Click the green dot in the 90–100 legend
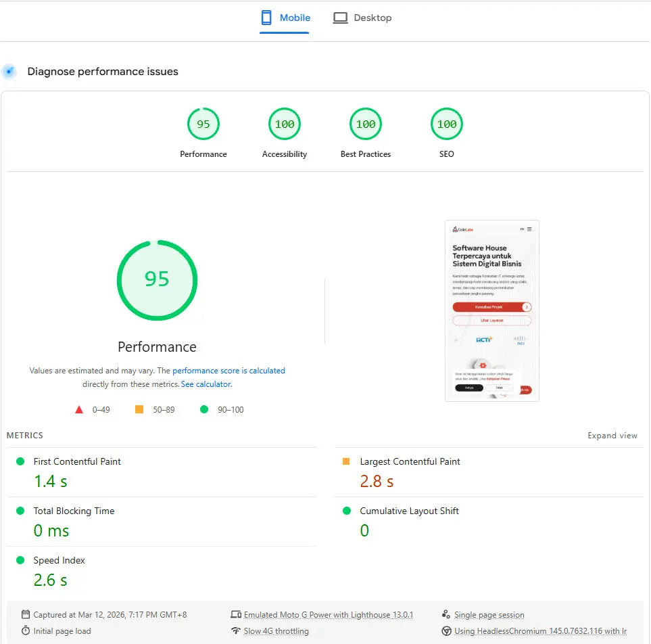This screenshot has height=644, width=651. pos(203,409)
